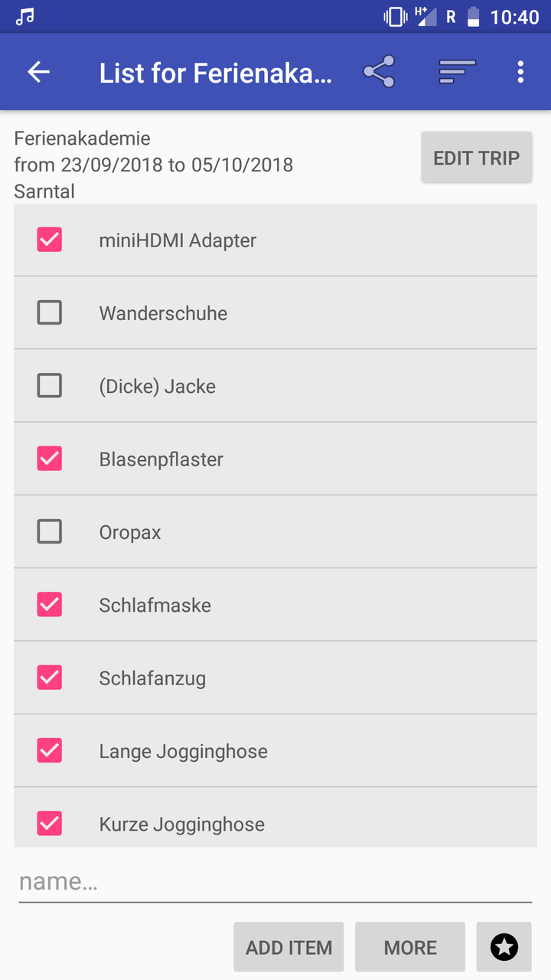The image size is (551, 980).
Task: Tap the back arrow in the header
Action: point(38,72)
